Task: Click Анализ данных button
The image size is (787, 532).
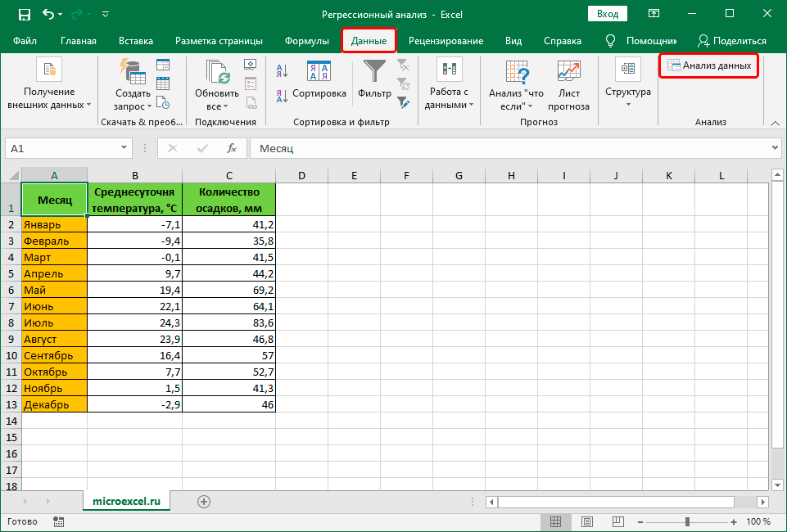Action: 708,65
